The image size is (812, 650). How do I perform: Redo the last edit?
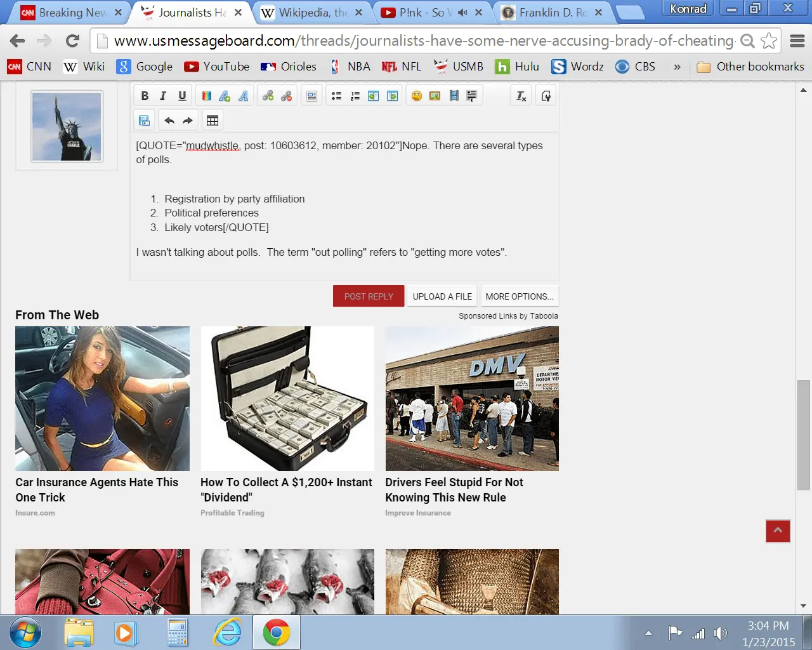point(187,121)
